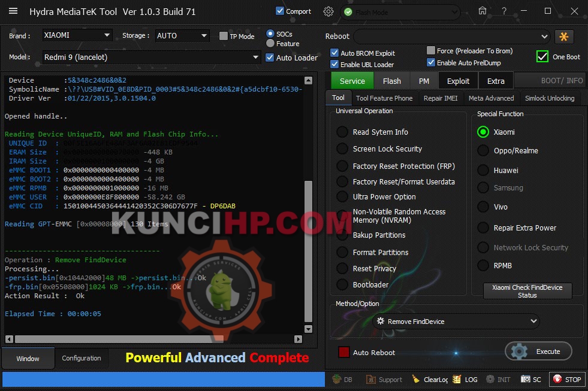
Task: Toggle Enable Auto PrelDump checkbox
Action: 431,62
